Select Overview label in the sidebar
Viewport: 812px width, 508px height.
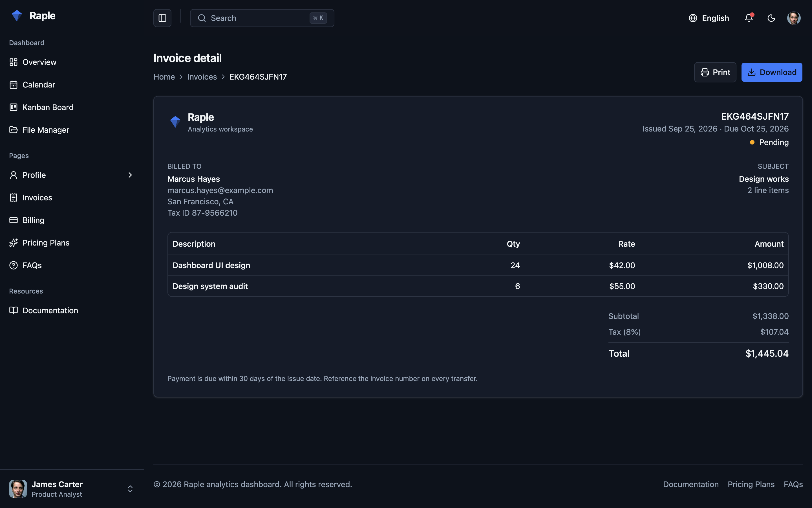tap(39, 62)
